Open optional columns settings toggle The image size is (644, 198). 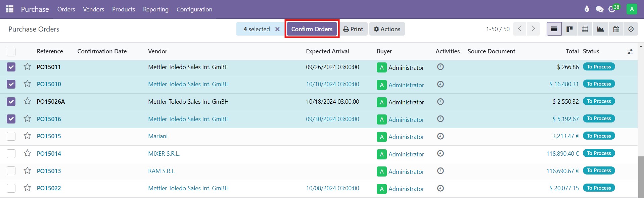click(x=630, y=52)
